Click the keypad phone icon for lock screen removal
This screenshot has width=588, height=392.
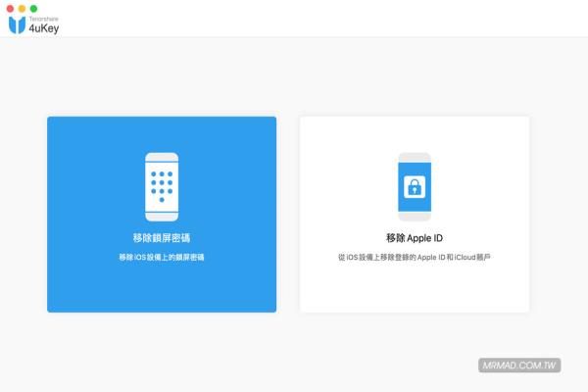click(x=162, y=187)
